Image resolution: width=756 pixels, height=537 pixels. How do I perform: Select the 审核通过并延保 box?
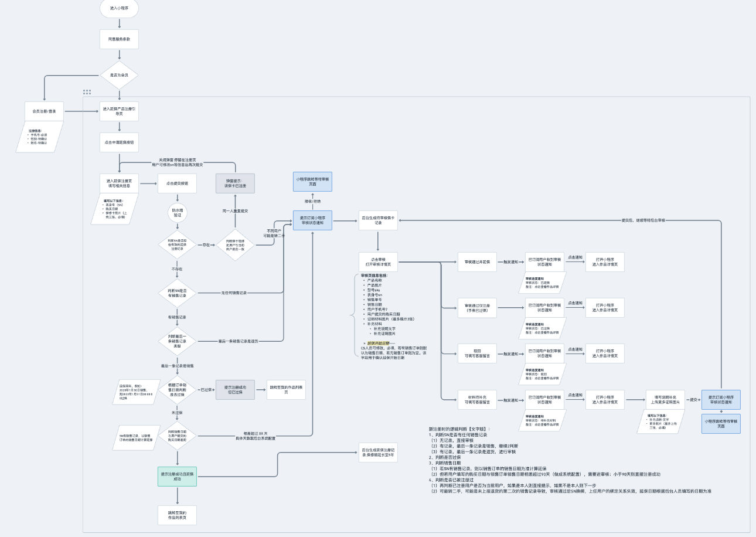pos(478,262)
